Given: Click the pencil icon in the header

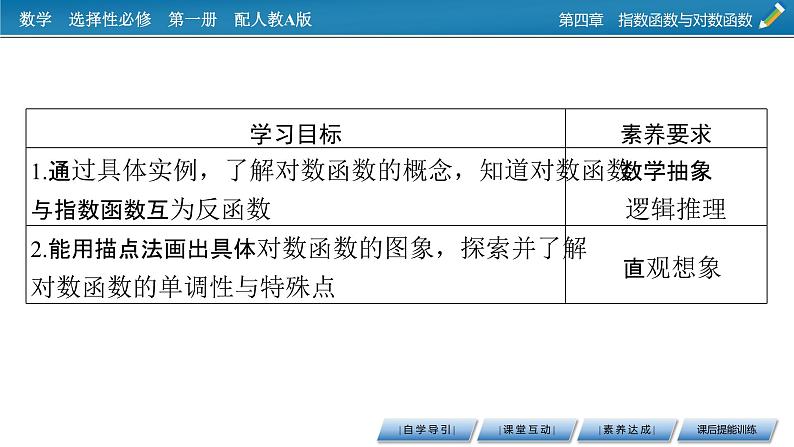Looking at the screenshot, I should tap(773, 17).
